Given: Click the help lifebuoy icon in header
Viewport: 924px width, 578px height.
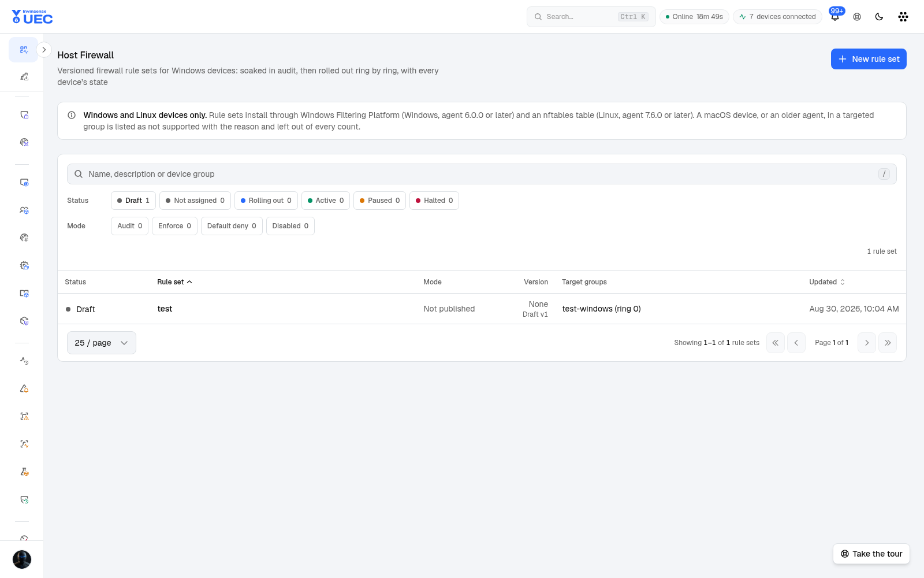Looking at the screenshot, I should 857,17.
